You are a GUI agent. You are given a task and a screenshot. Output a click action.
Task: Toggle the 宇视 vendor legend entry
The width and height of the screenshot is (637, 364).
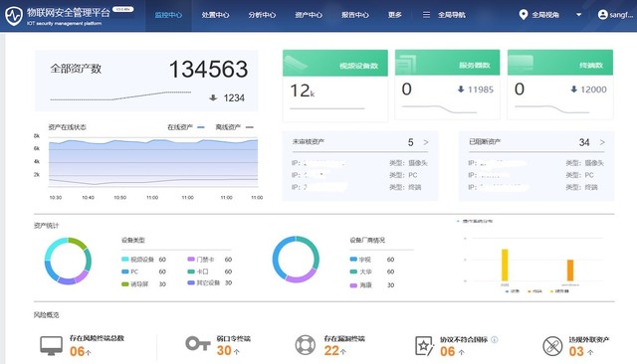tap(371, 260)
